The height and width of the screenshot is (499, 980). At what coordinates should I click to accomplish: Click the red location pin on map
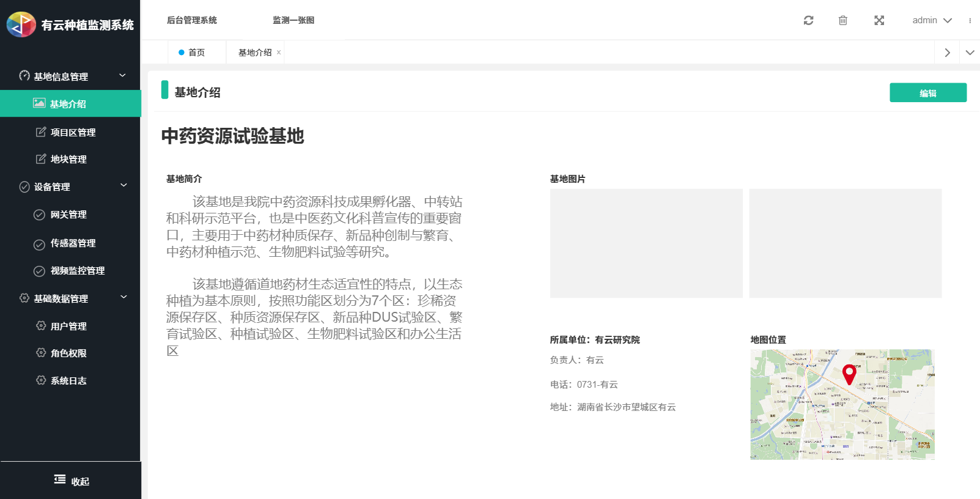click(x=849, y=373)
